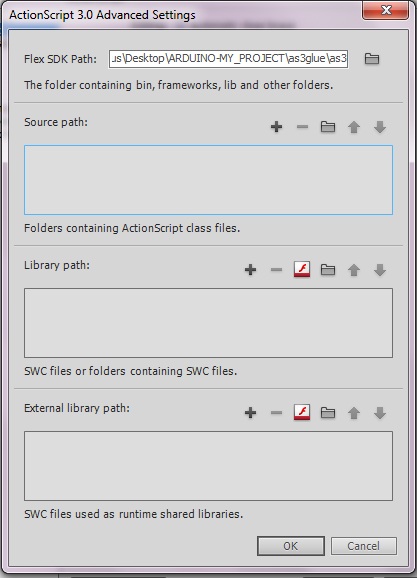
Task: Move Library path entry down
Action: pos(380,270)
